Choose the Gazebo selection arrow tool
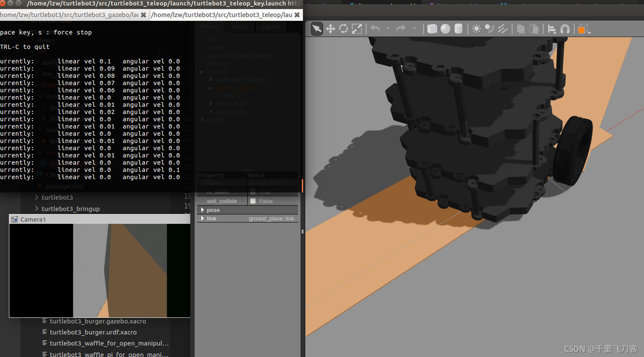644x357 pixels. 317,29
